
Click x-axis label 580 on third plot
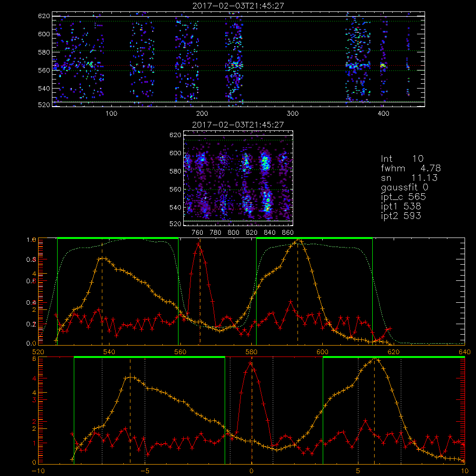251,352
